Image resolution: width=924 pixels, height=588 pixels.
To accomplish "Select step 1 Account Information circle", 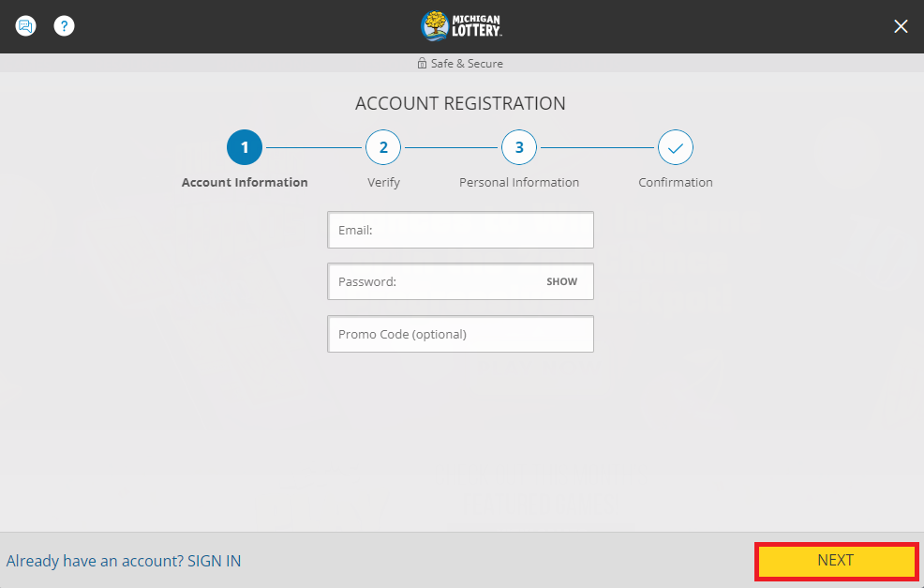I will [x=244, y=146].
